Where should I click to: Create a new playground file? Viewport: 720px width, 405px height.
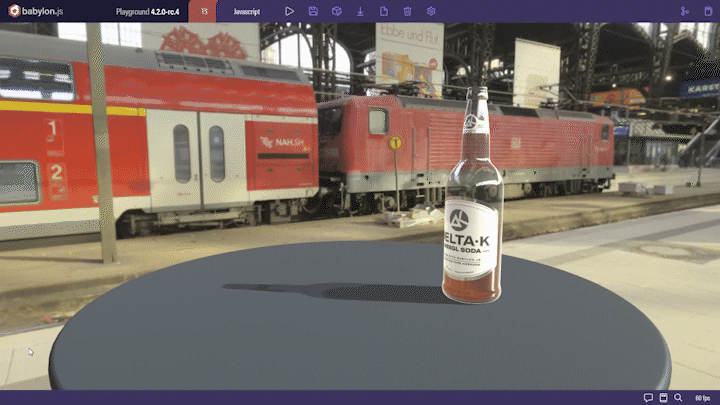[x=384, y=11]
